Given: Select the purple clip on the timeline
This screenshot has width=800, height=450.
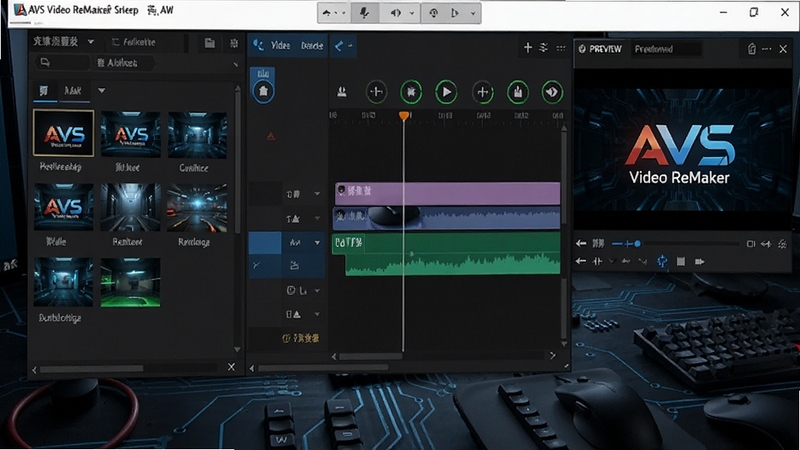Looking at the screenshot, I should pyautogui.click(x=447, y=193).
